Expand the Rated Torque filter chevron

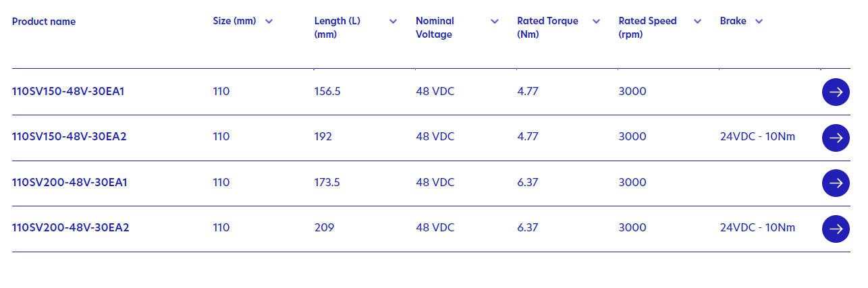(596, 22)
